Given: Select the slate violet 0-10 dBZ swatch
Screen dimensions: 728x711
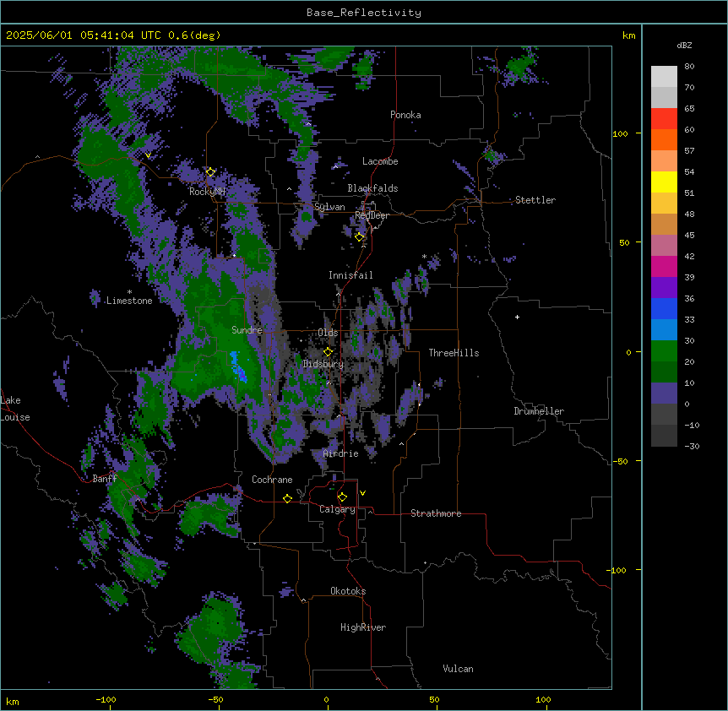Looking at the screenshot, I should click(664, 393).
